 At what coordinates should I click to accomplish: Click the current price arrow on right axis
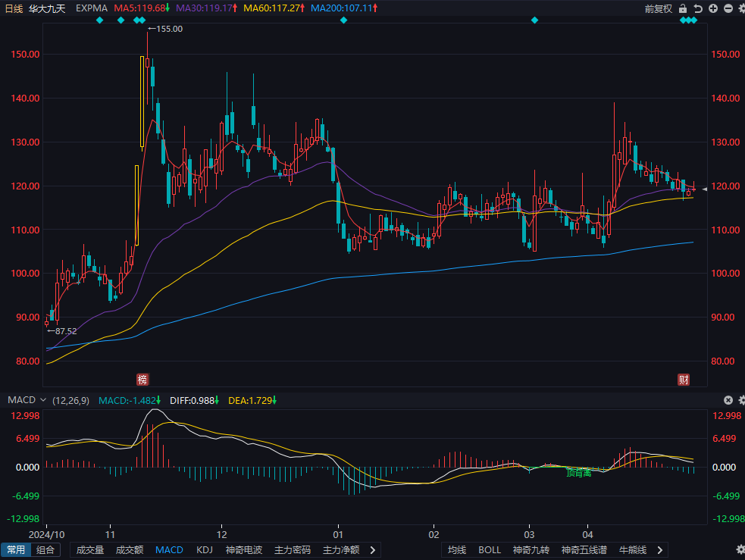coord(705,189)
